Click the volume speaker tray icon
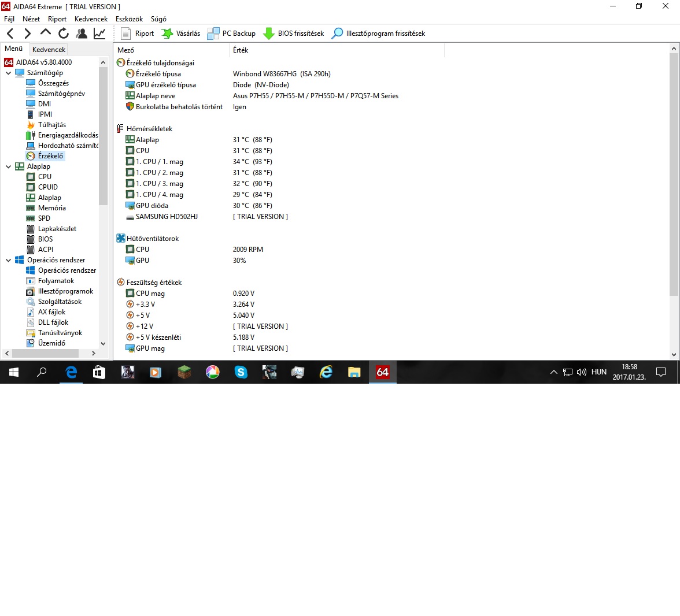This screenshot has height=616, width=680. 582,372
